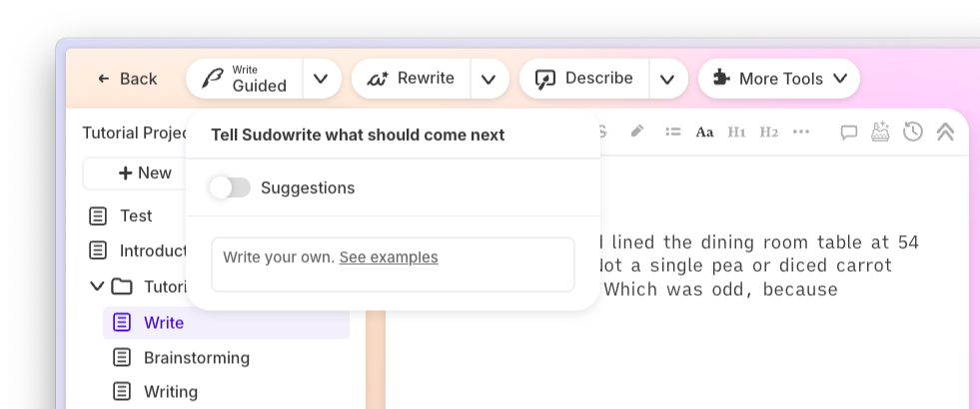
Task: Toggle bullet list formatting
Action: click(673, 132)
